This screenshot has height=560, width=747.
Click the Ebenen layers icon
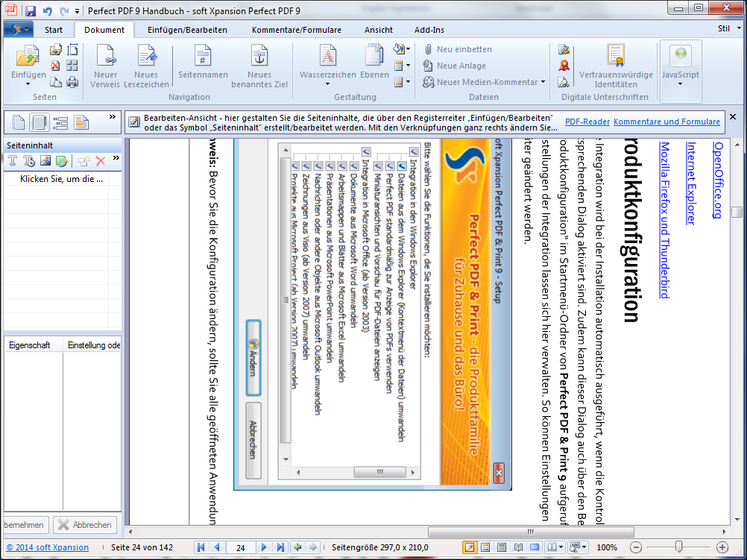[374, 56]
